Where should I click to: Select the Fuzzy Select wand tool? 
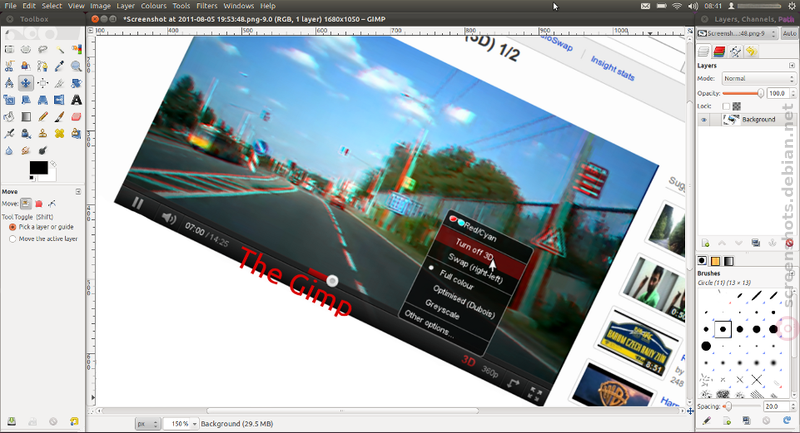point(59,49)
